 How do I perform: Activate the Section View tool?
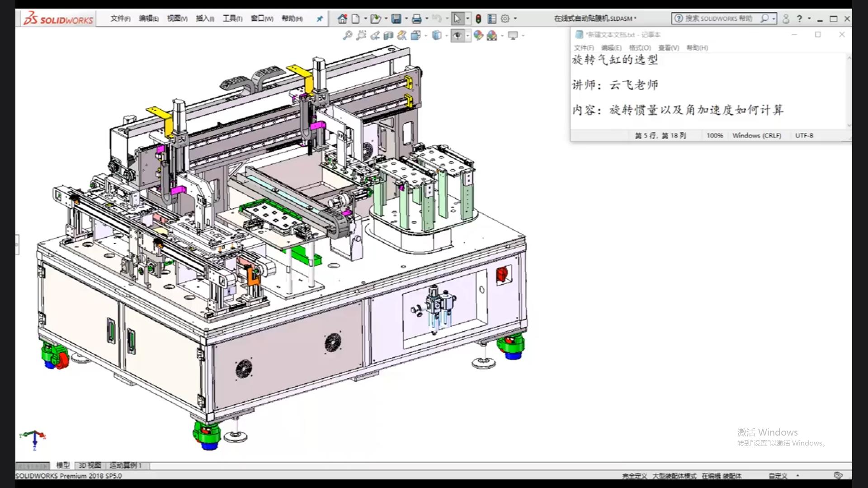[388, 35]
